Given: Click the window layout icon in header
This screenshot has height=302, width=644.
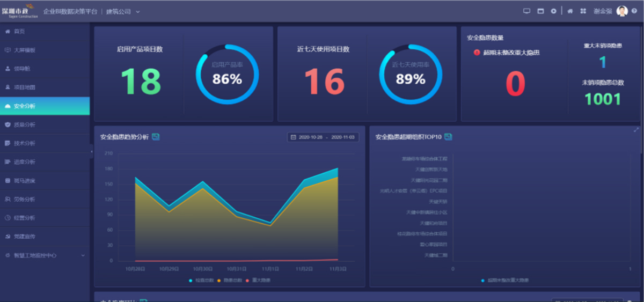Looking at the screenshot, I should point(540,11).
